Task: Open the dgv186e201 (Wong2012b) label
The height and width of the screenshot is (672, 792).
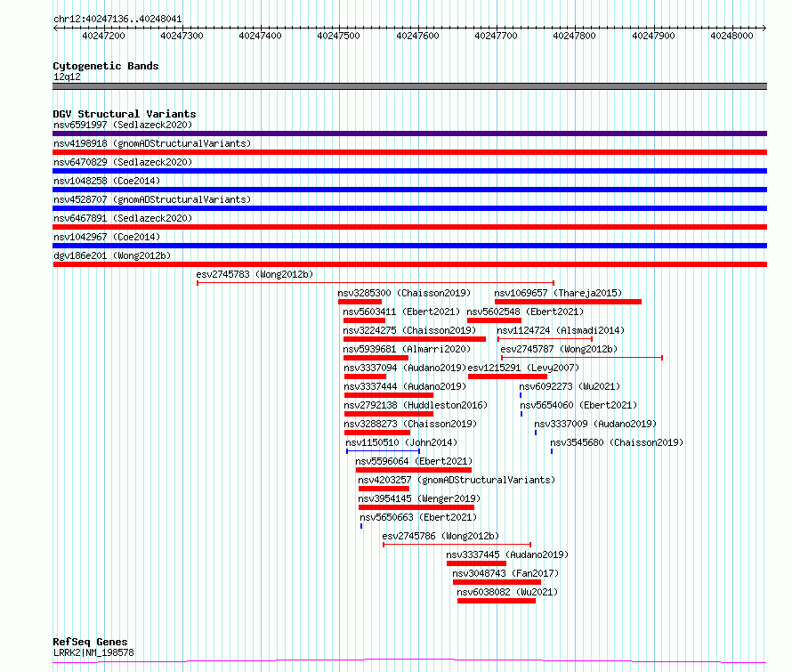Action: click(x=112, y=255)
